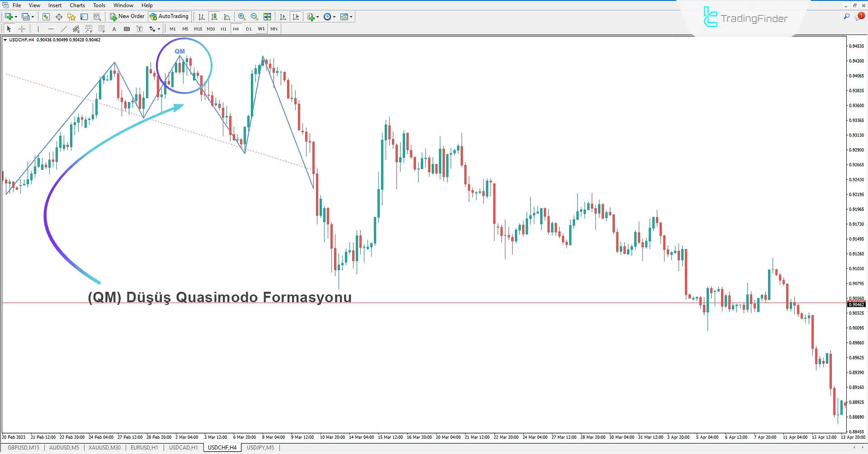
Task: Switch to the XAUUSD,M30 chart tab
Action: point(104,448)
